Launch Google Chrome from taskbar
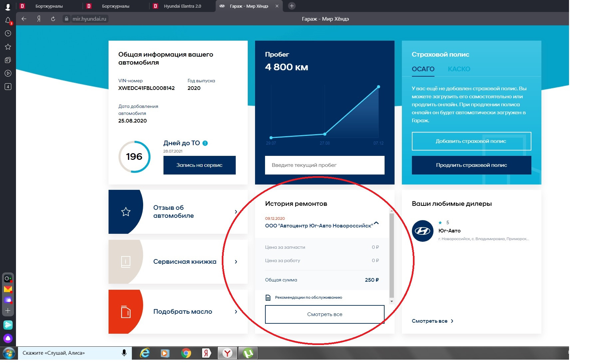Viewport: 594px width, 364px height. tap(186, 353)
